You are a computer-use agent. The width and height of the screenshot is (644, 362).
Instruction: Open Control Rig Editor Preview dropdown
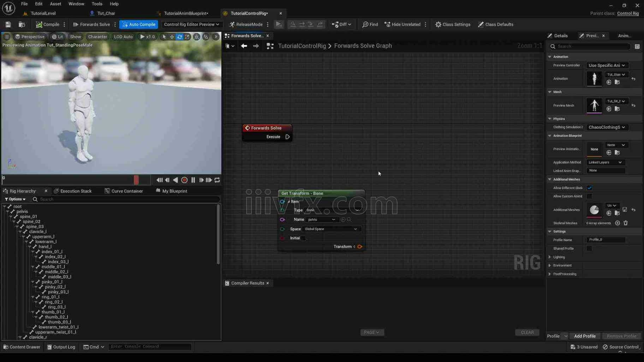(x=191, y=24)
